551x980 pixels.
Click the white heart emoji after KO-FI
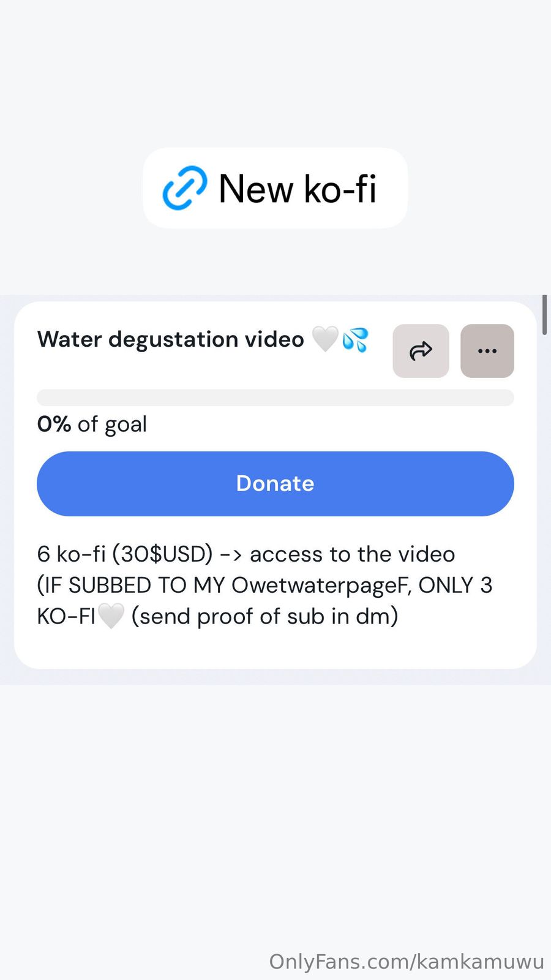coord(111,616)
